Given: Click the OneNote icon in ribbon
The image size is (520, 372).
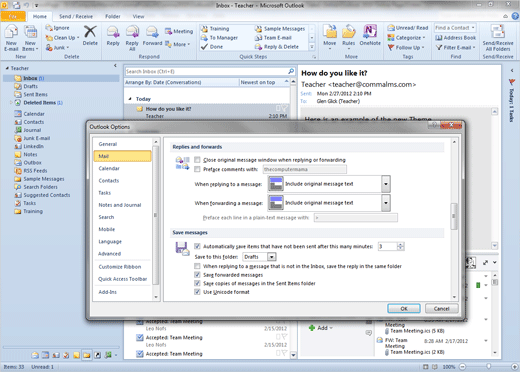Looking at the screenshot, I should [370, 32].
